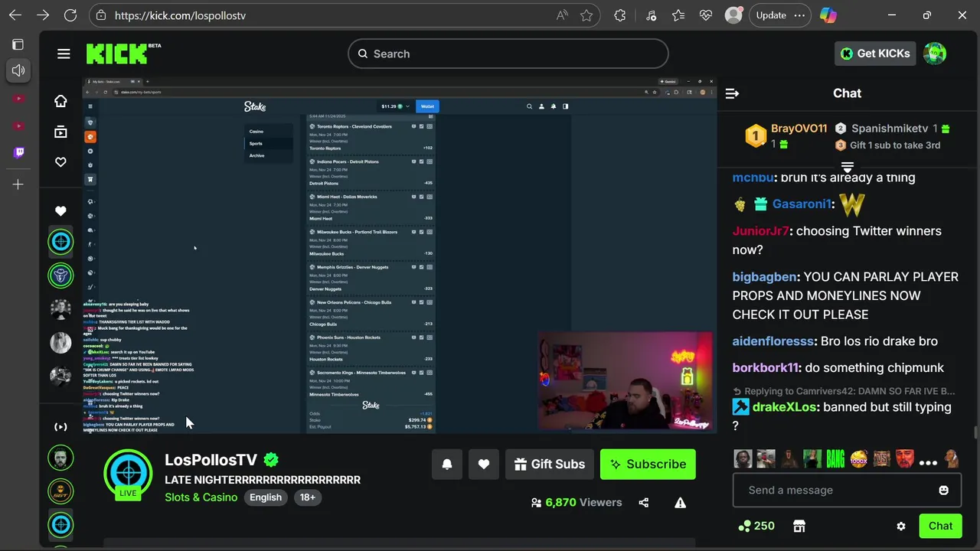The height and width of the screenshot is (551, 980).
Task: Open the user profile avatar menu
Action: [x=935, y=54]
